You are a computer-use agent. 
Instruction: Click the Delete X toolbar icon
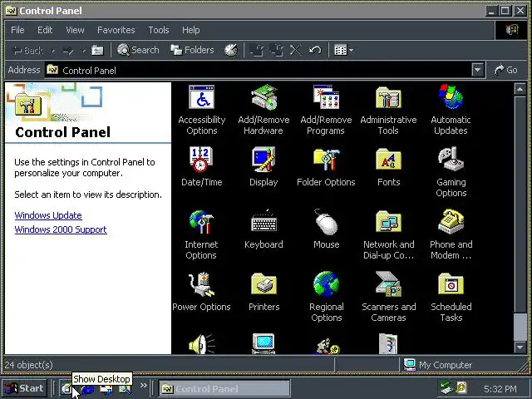296,50
